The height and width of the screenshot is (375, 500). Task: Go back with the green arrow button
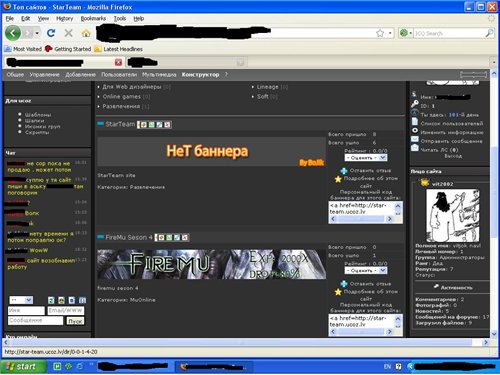(x=13, y=33)
